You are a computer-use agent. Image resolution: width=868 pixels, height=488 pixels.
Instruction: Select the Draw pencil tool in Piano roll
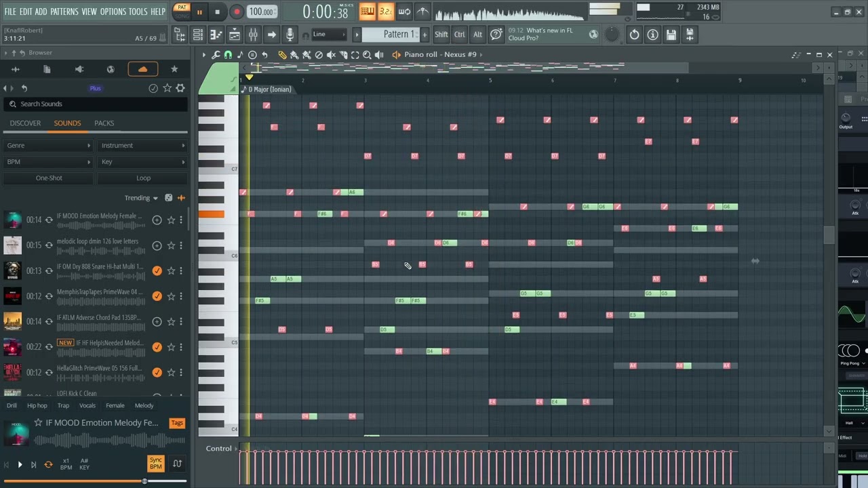click(x=282, y=55)
